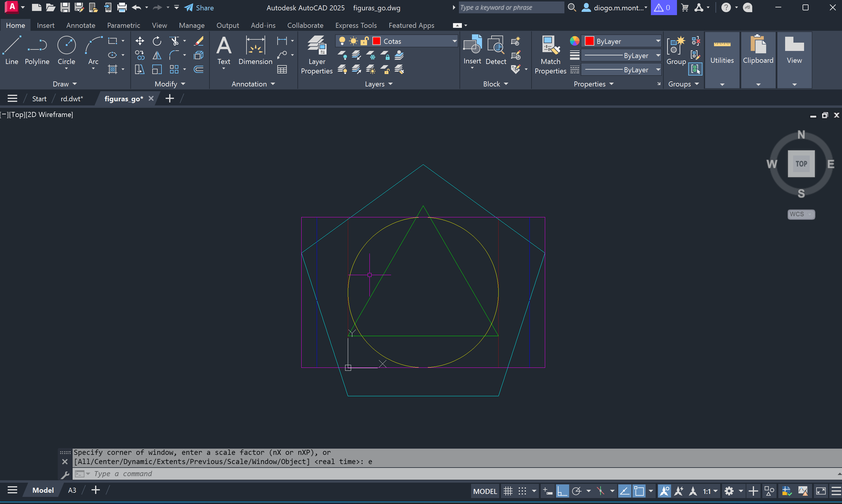This screenshot has height=504, width=842.
Task: Click the Share button
Action: pos(199,7)
